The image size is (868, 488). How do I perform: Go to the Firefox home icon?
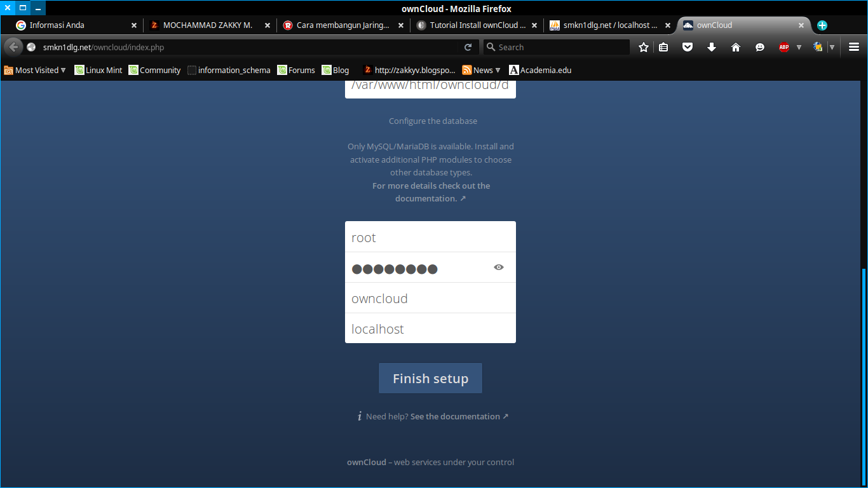click(x=736, y=47)
